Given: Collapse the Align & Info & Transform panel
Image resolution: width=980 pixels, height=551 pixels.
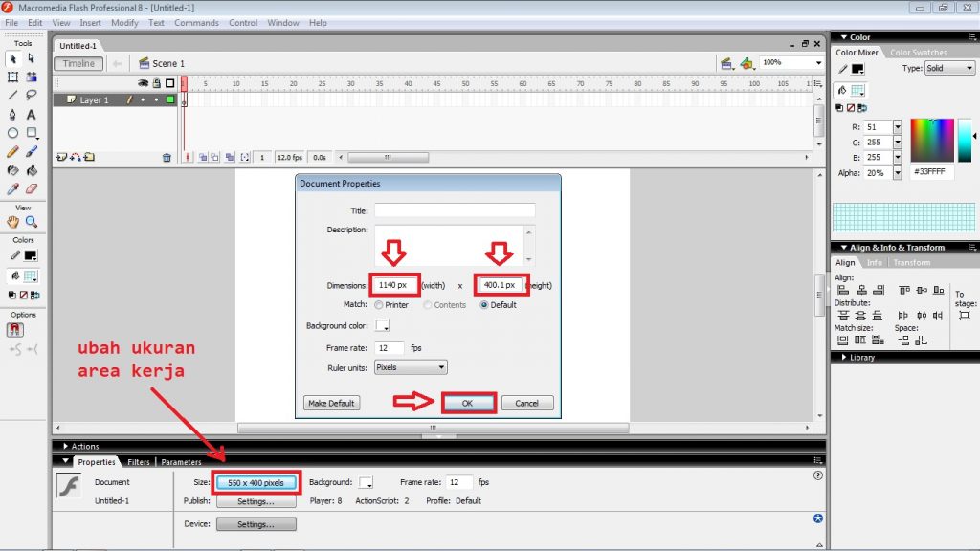Looking at the screenshot, I should pyautogui.click(x=844, y=248).
